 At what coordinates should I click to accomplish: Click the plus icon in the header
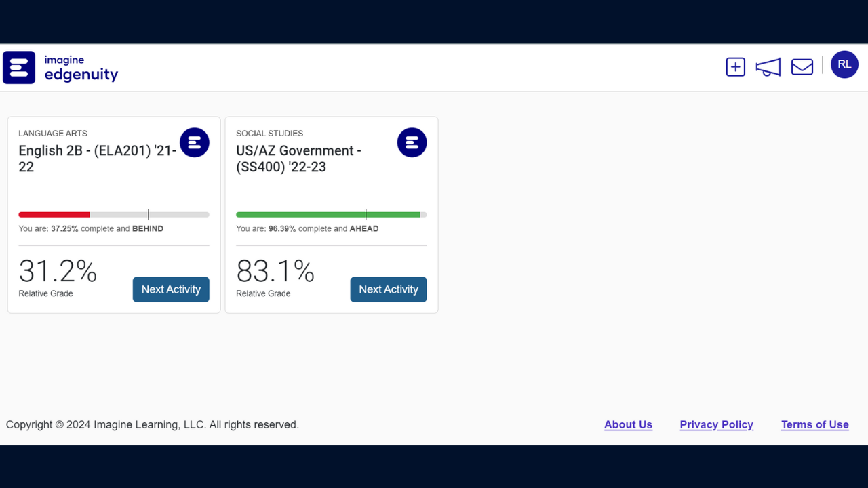[735, 66]
